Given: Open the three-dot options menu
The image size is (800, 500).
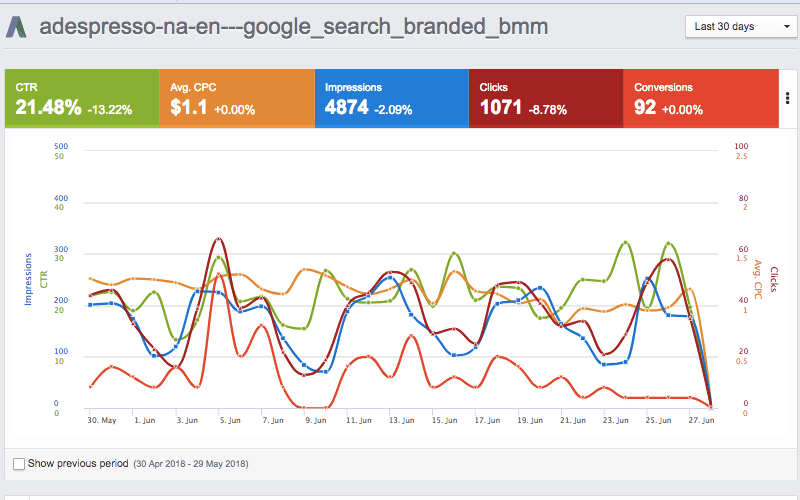Looking at the screenshot, I should 788,98.
